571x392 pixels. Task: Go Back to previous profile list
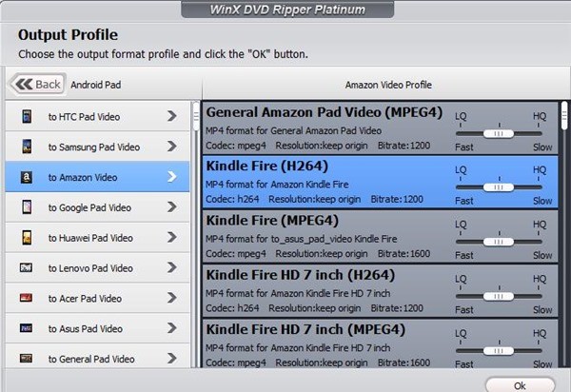pos(37,84)
